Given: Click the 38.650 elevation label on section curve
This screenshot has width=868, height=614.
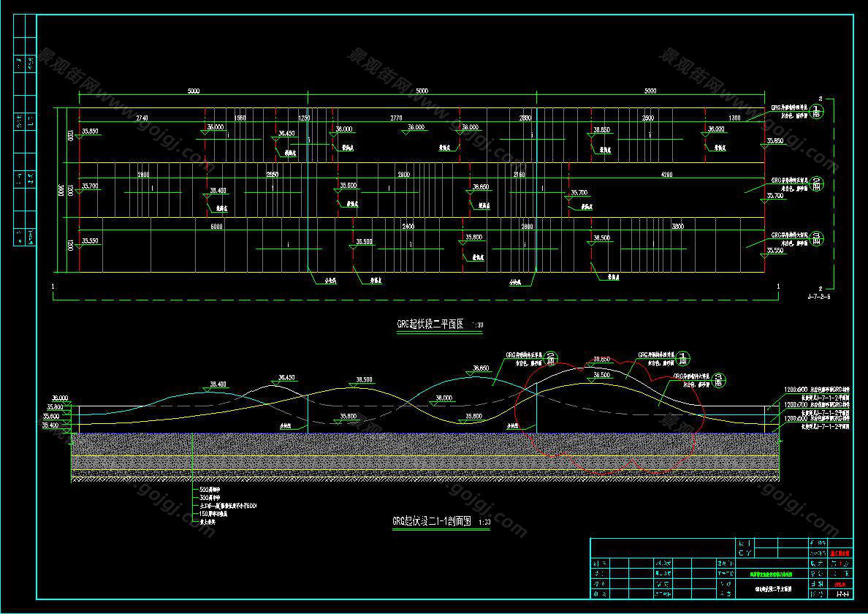Looking at the screenshot, I should 480,368.
